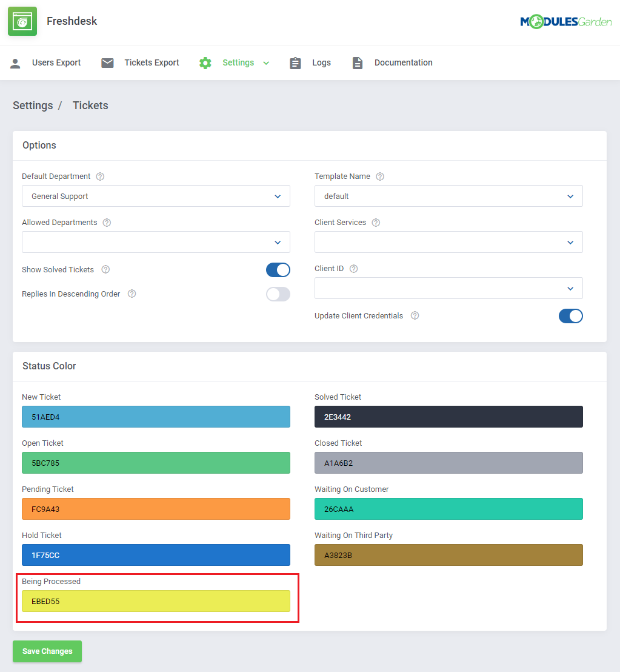Open the Template Name dropdown
This screenshot has height=672, width=620.
point(448,196)
